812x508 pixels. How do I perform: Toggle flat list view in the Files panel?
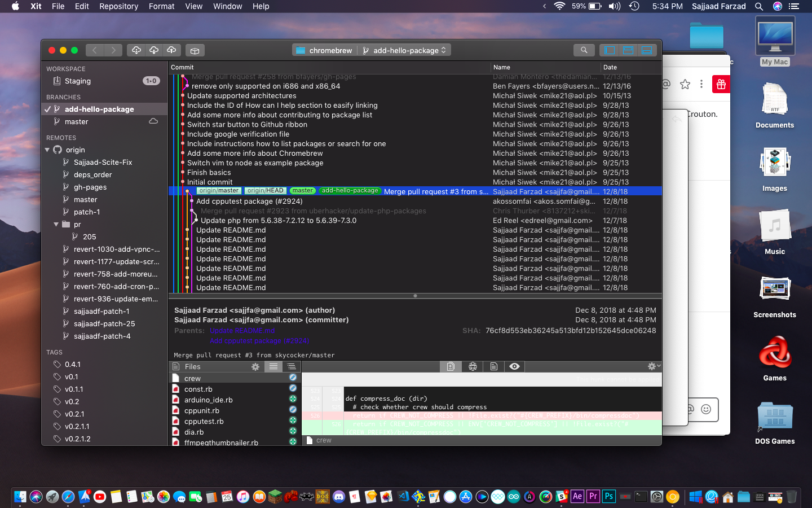tap(273, 366)
